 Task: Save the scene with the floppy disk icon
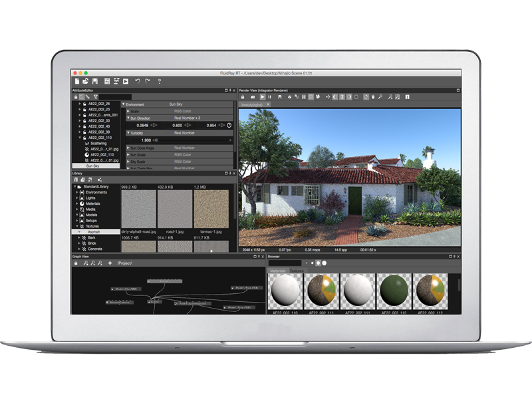point(95,81)
